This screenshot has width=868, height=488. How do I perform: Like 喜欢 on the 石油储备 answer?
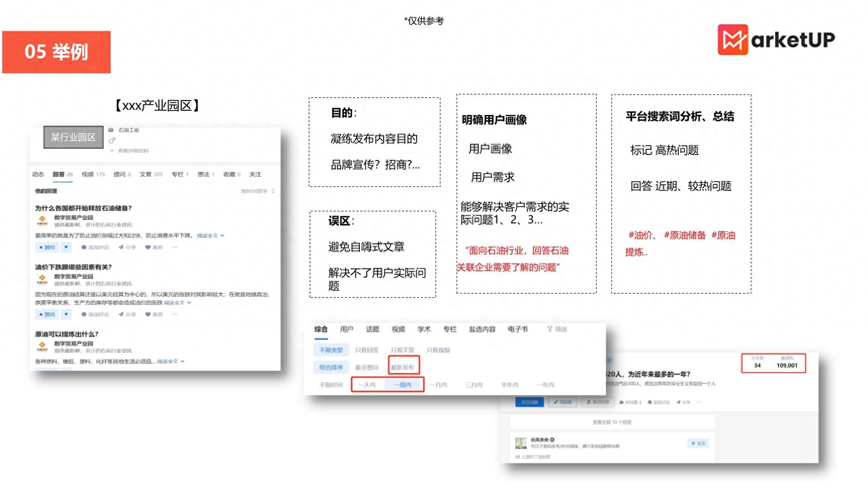tap(154, 247)
